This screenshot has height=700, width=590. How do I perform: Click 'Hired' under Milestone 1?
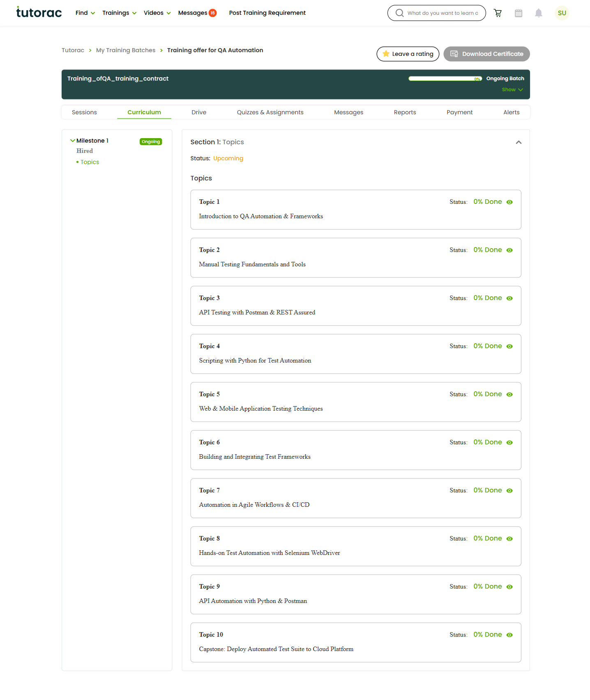tap(85, 151)
